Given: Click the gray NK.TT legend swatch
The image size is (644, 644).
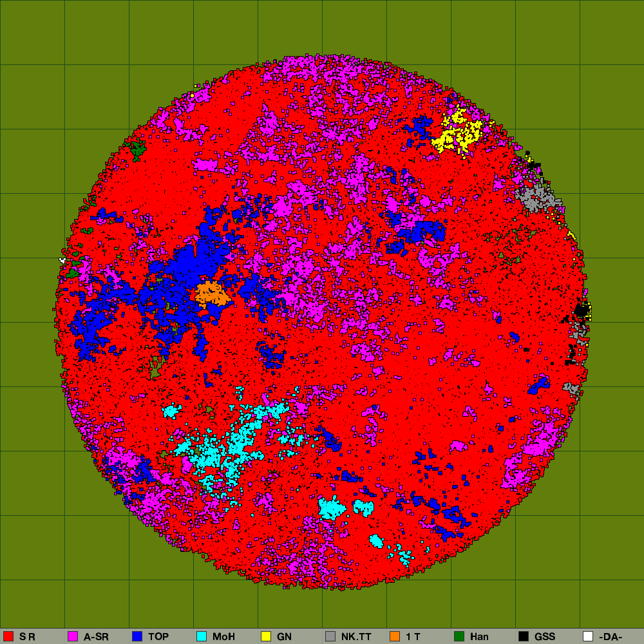Looking at the screenshot, I should (x=330, y=636).
